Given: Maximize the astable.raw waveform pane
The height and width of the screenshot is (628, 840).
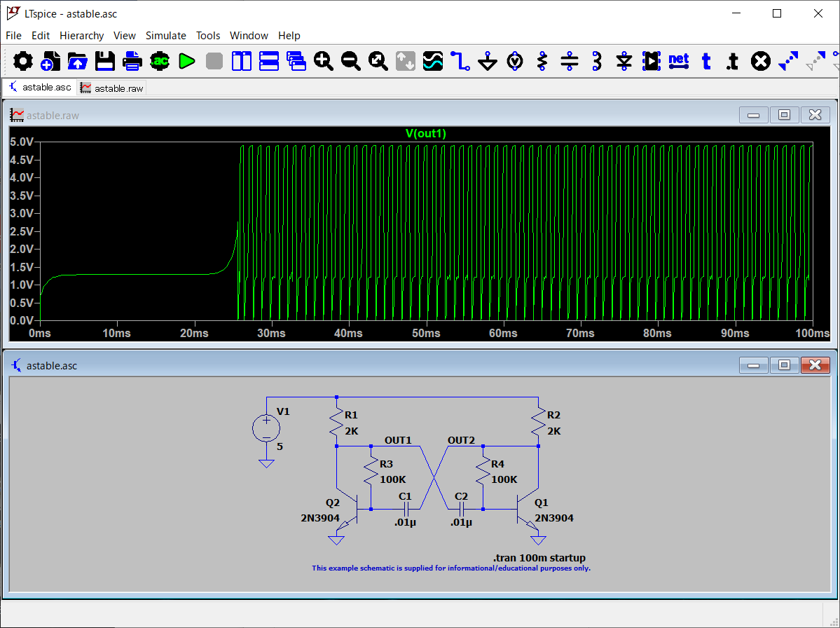Looking at the screenshot, I should pos(784,115).
